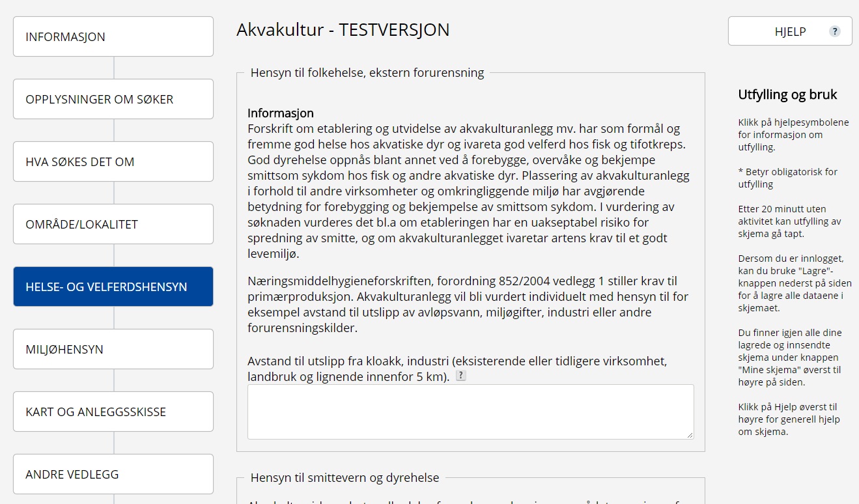Click the bold Informasjon heading in the form
The width and height of the screenshot is (859, 504).
coord(281,113)
